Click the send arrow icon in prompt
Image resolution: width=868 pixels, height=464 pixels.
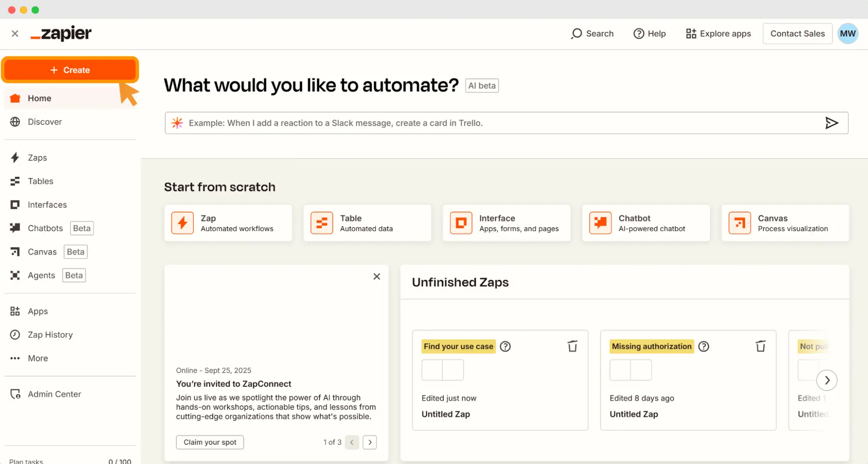click(832, 123)
